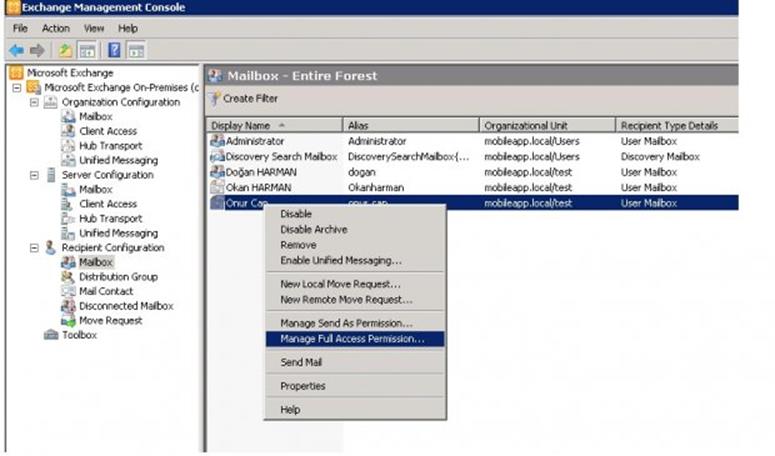Click the Discovery Search Mailbox row icon
The height and width of the screenshot is (456, 775).
(217, 156)
